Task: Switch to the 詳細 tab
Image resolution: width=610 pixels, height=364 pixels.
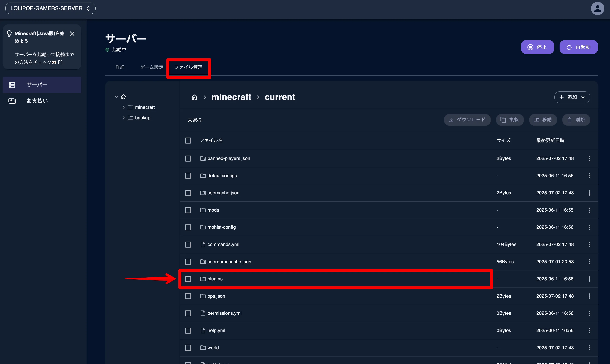Action: 120,67
